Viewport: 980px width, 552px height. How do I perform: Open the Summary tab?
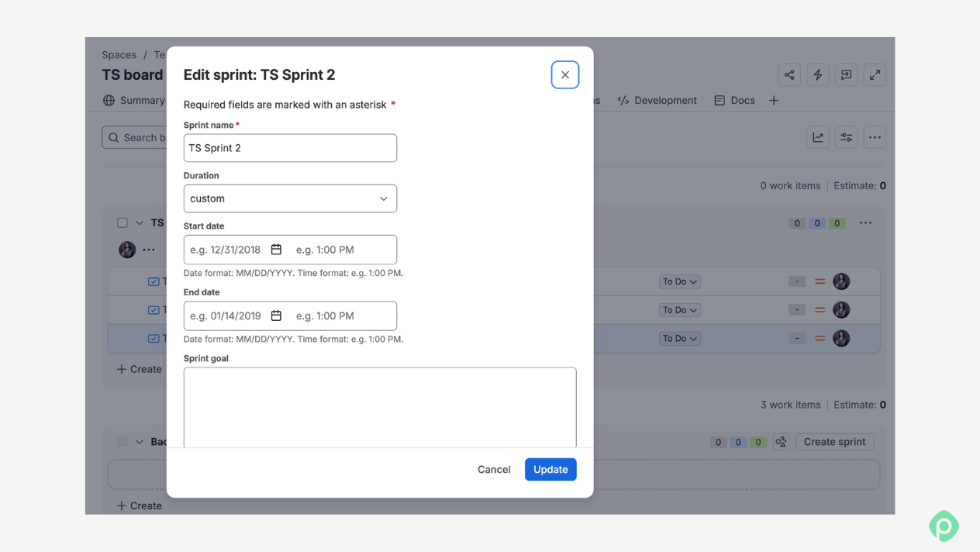click(133, 101)
